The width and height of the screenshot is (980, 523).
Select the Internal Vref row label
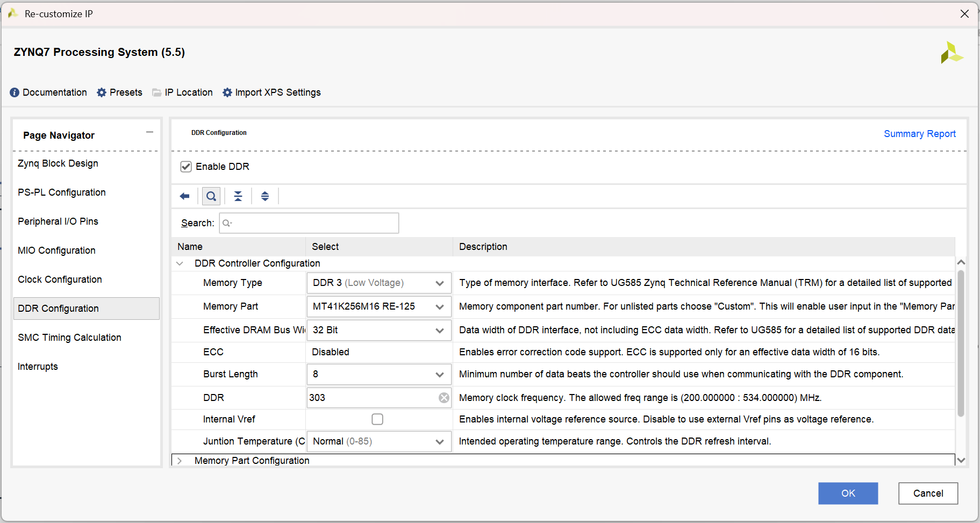229,419
